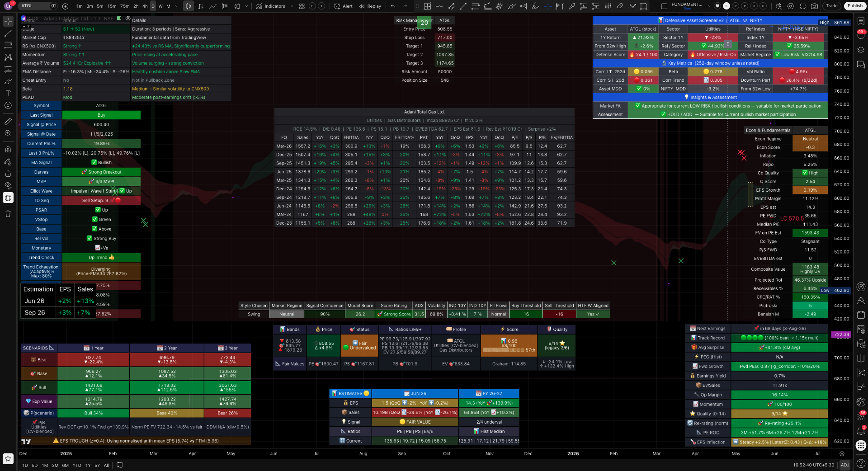Screen dimensions: 868x471
Task: Toggle the circled C button
Action: (312, 6)
